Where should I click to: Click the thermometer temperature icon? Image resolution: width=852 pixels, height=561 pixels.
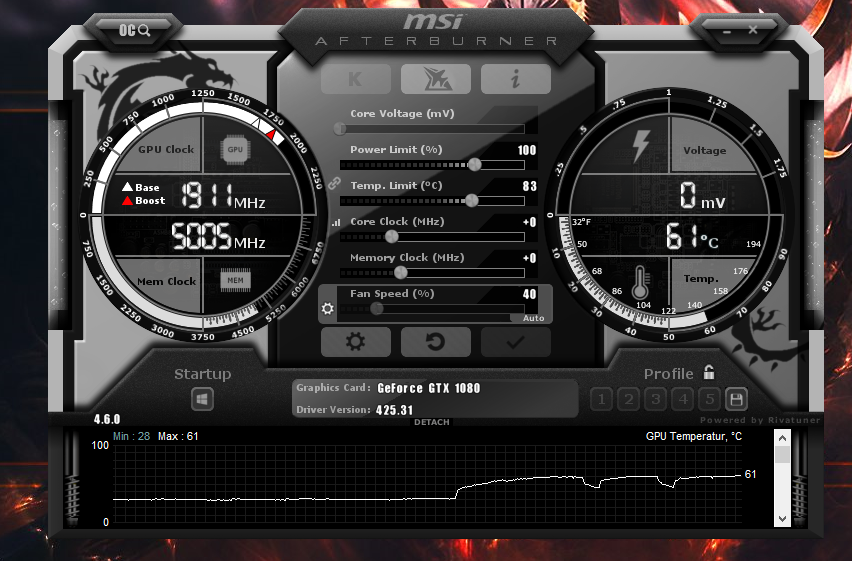pyautogui.click(x=640, y=282)
